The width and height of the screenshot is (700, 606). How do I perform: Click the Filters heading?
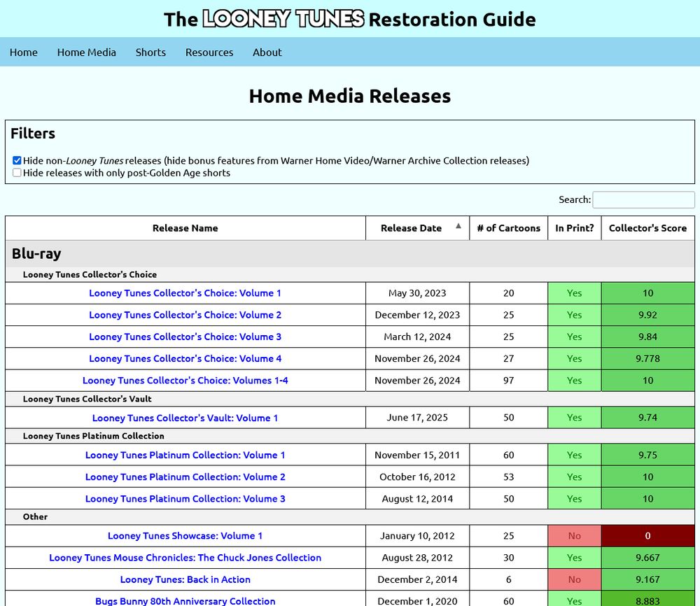[x=33, y=134]
